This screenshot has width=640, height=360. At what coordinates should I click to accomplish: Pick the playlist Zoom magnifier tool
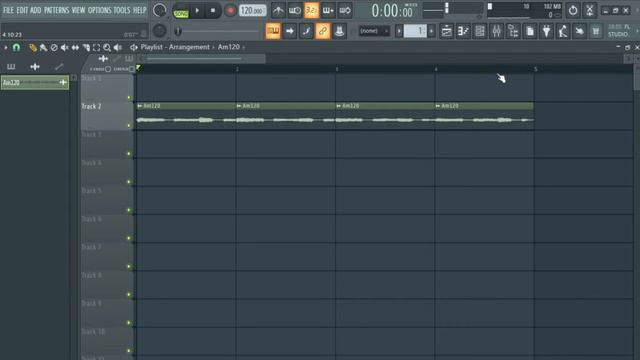[x=107, y=48]
